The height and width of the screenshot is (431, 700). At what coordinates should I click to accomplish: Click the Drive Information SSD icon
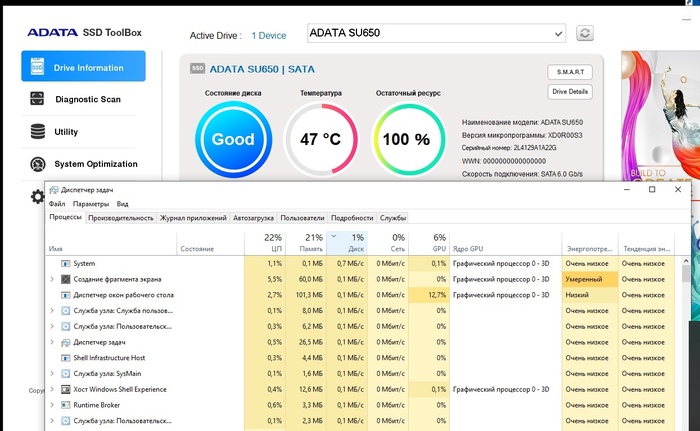pyautogui.click(x=37, y=67)
